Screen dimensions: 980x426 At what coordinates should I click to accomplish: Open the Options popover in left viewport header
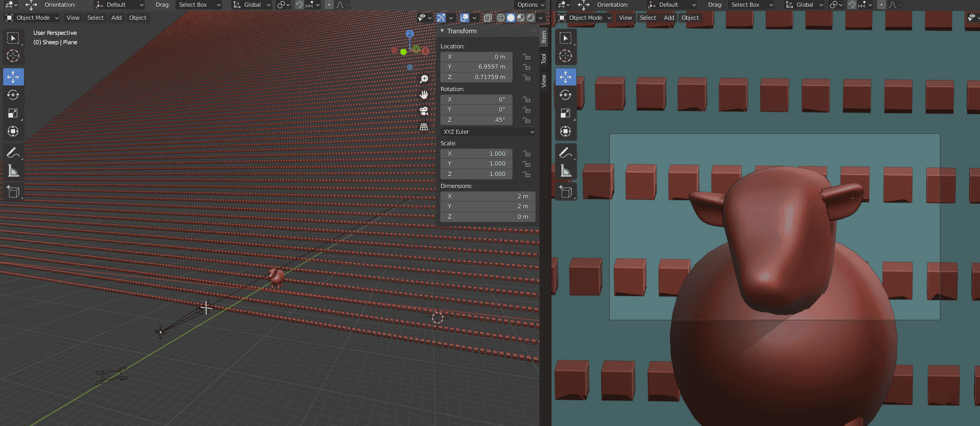(x=530, y=5)
